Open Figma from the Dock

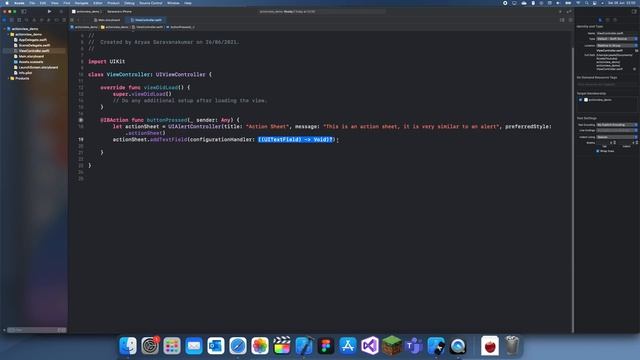(326, 346)
